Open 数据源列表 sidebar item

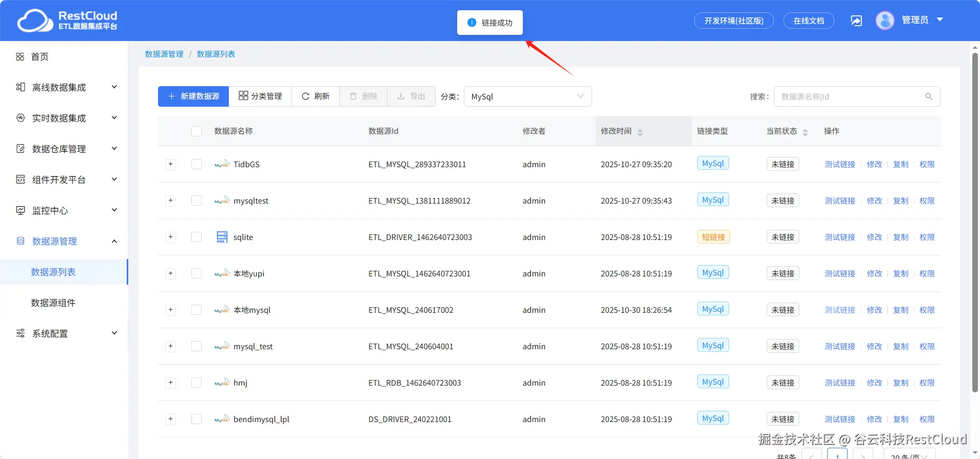coord(64,272)
